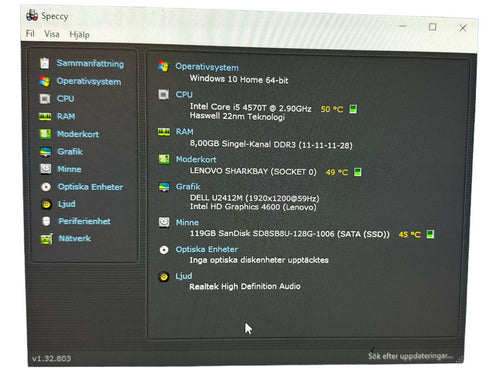Screen dimensions: 490x368
Task: Click 'LENOVO SHARKBAY (SOCKET 0)' text
Action: tap(253, 171)
